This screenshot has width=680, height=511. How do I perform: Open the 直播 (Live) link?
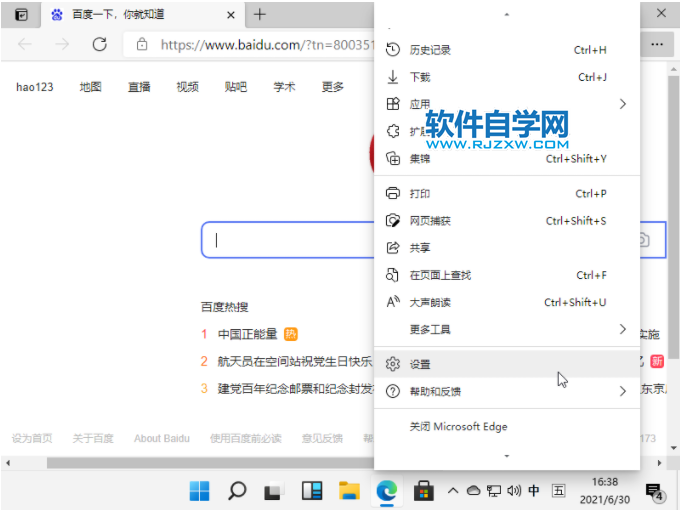click(139, 87)
